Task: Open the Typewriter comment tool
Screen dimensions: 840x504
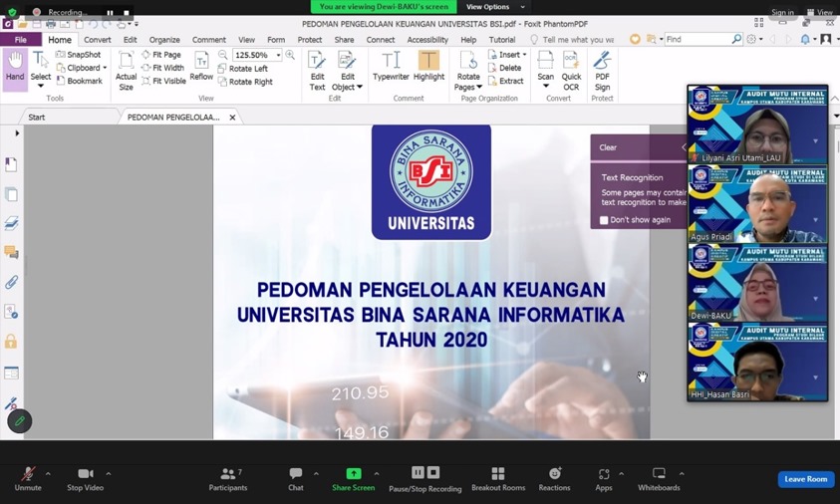Action: click(x=391, y=67)
